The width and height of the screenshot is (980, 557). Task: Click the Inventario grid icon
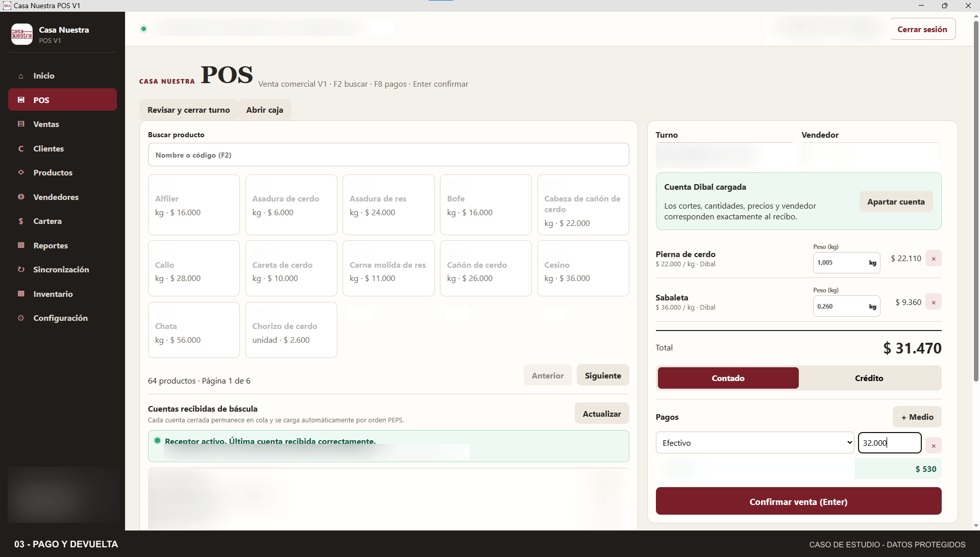tap(21, 294)
